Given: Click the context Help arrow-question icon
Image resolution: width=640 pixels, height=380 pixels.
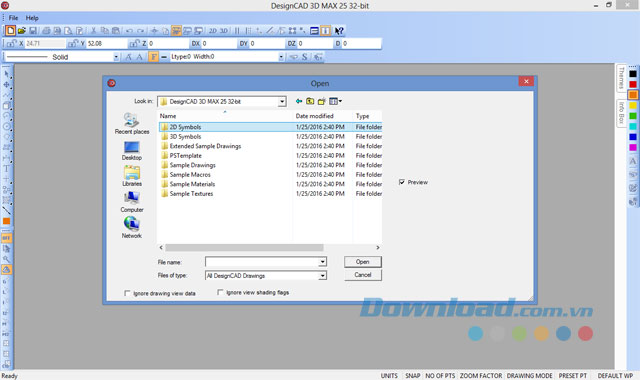Looking at the screenshot, I should 339,31.
